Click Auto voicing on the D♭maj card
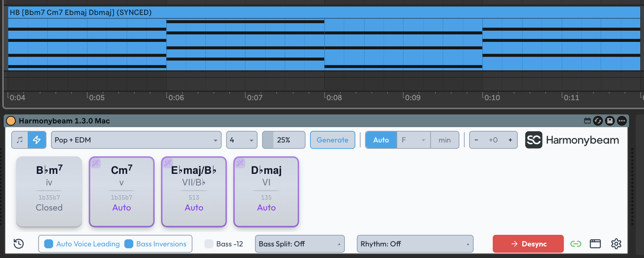644x258 pixels. coord(266,208)
